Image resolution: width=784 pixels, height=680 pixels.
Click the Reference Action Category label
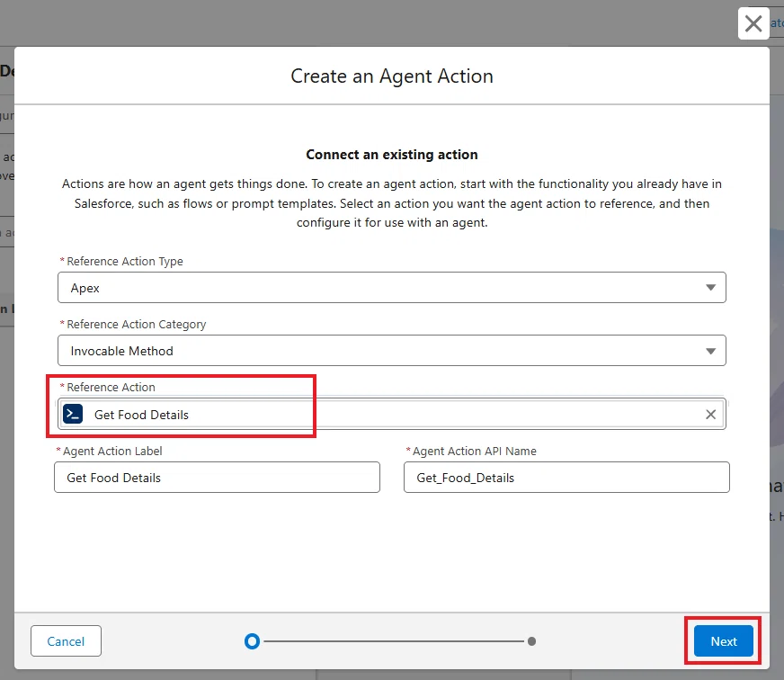coord(136,324)
